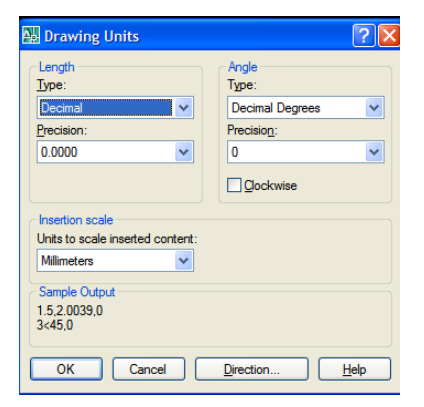Click the question mark help icon in title bar
Screen dimensions: 424x407
point(364,35)
